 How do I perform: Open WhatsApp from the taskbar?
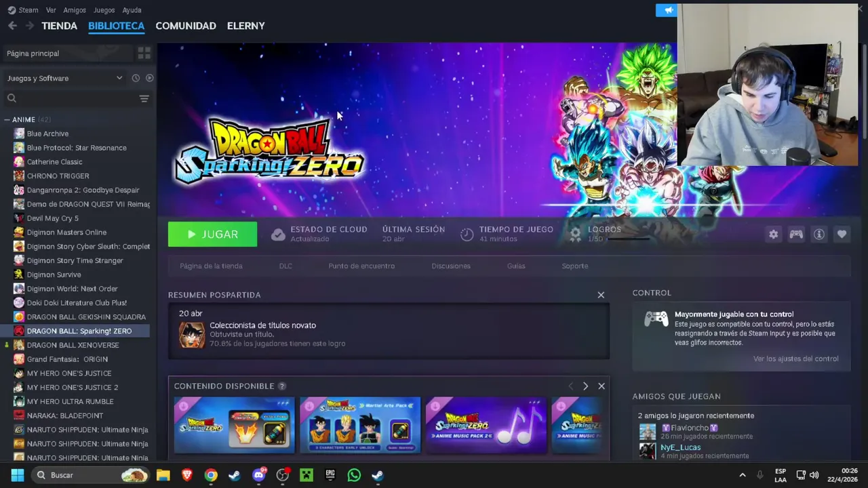coord(354,475)
